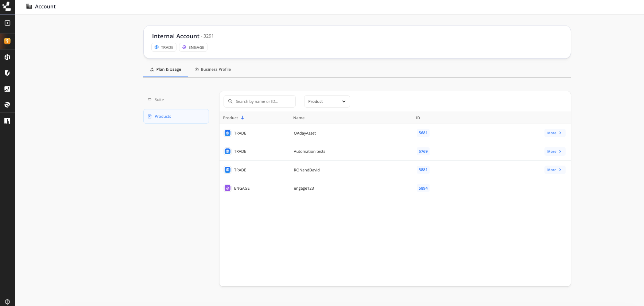Image resolution: width=644 pixels, height=306 pixels.
Task: Click the ENGAGE icon in engage123 row
Action: (x=228, y=188)
